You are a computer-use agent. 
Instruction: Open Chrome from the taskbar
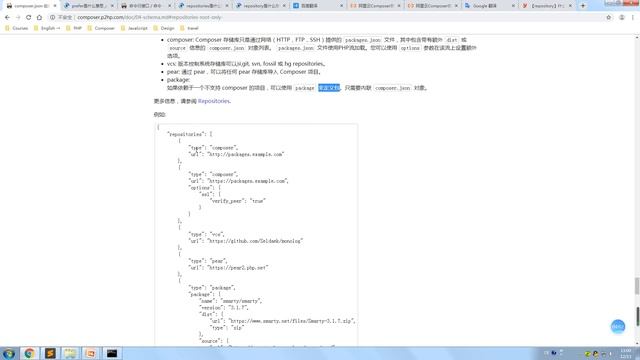tap(29, 353)
